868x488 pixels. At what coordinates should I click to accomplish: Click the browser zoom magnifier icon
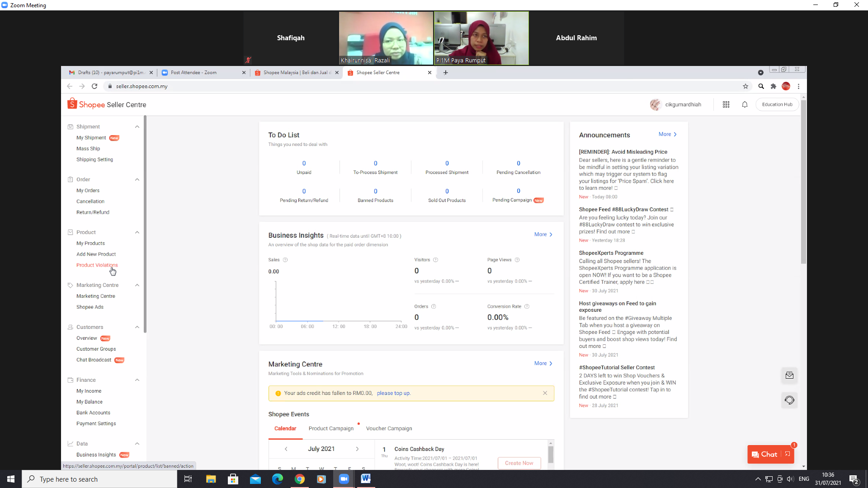pyautogui.click(x=761, y=86)
